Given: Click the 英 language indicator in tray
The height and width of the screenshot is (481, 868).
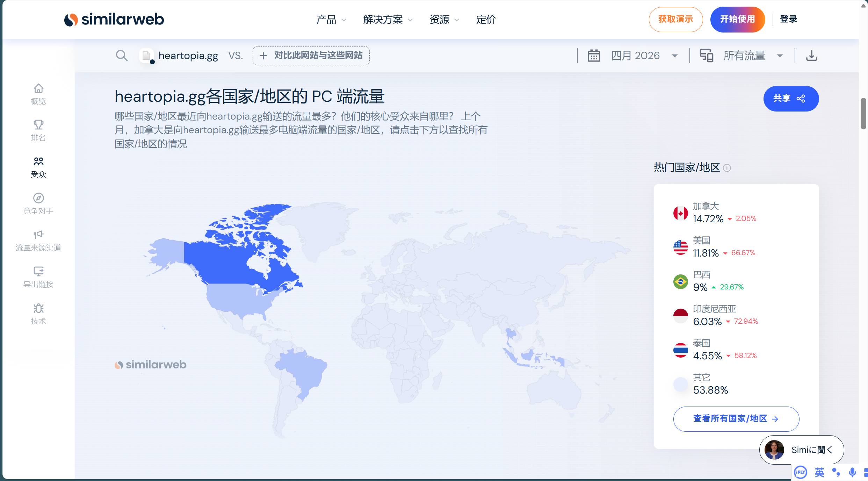Looking at the screenshot, I should click(819, 473).
